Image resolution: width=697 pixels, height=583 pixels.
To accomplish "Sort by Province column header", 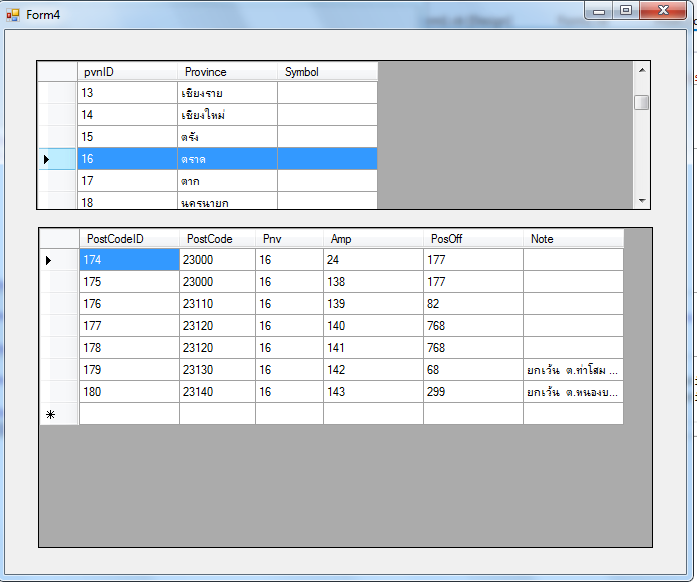I will [x=227, y=72].
